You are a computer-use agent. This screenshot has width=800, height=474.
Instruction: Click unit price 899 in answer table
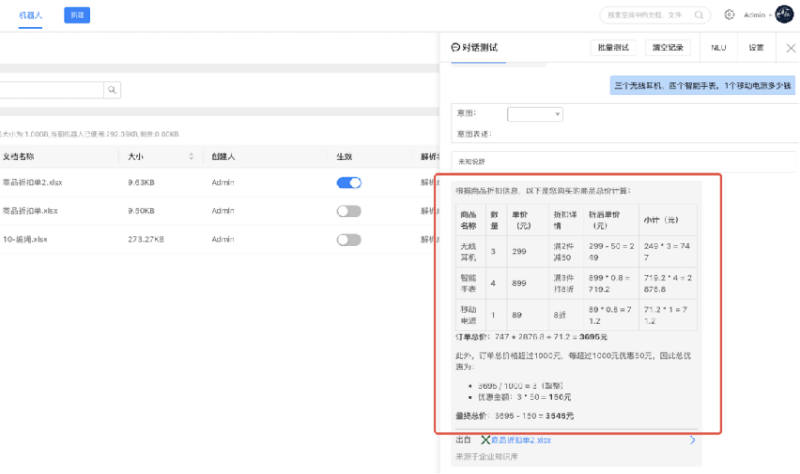tap(519, 283)
